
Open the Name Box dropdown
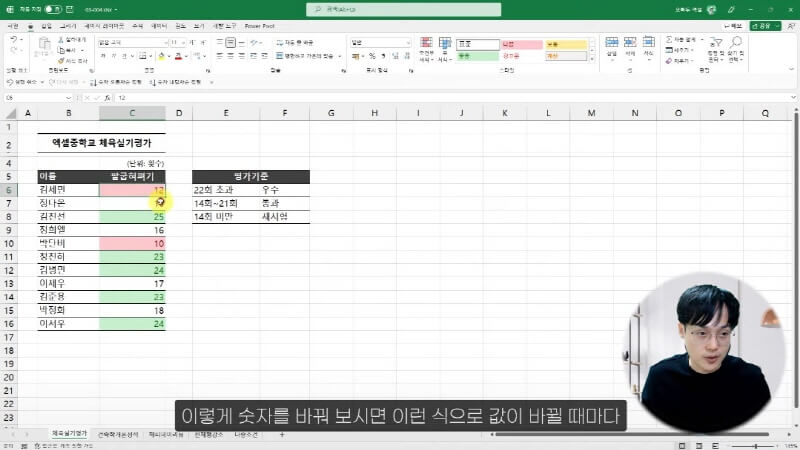68,97
